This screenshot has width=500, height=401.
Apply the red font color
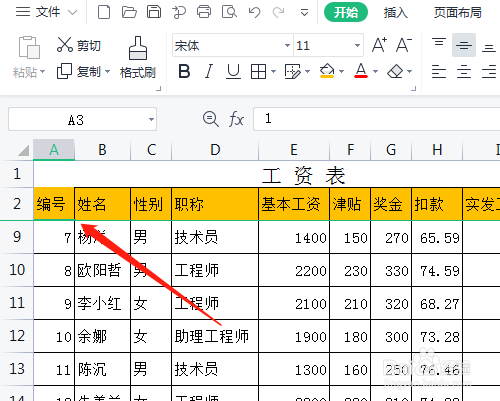(x=361, y=71)
